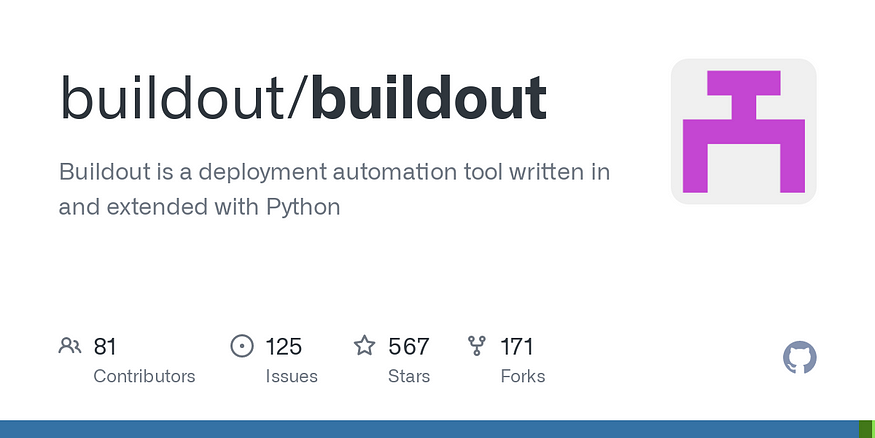Click the '125' issues count

click(x=283, y=346)
